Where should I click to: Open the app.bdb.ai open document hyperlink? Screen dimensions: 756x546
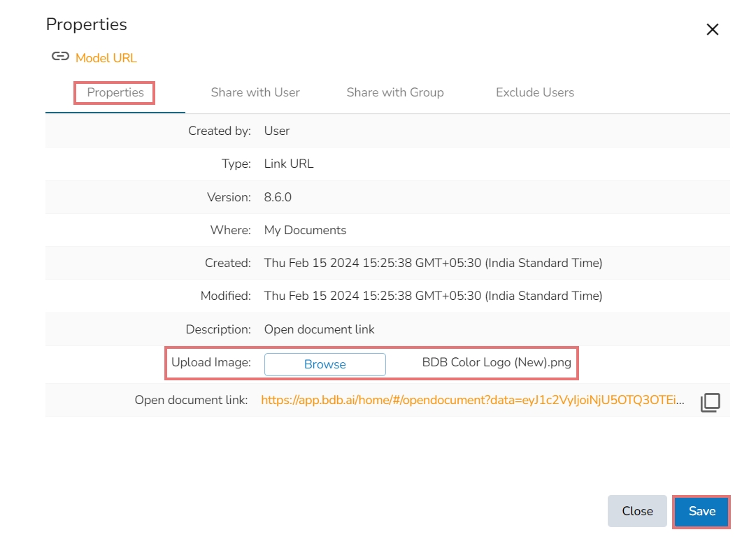coord(473,401)
